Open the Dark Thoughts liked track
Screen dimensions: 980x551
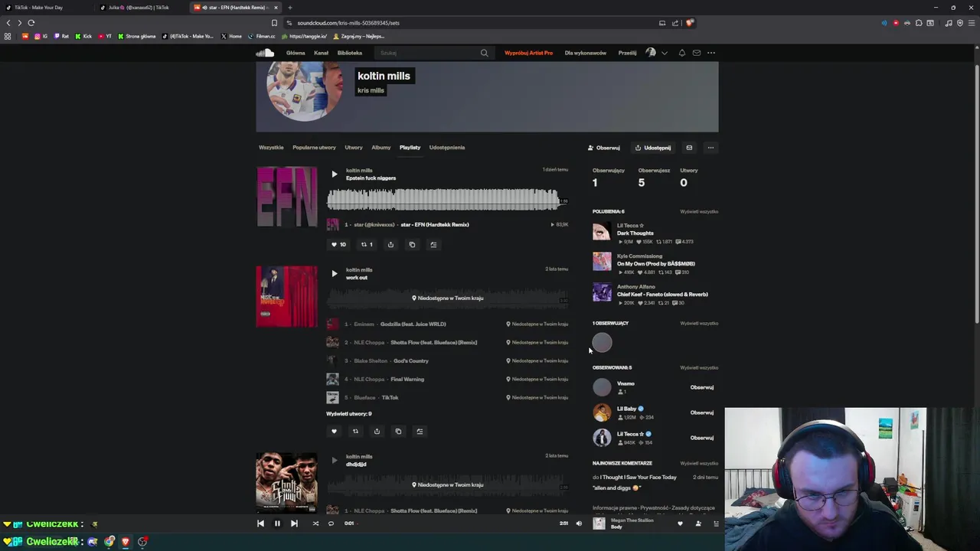[x=635, y=233]
